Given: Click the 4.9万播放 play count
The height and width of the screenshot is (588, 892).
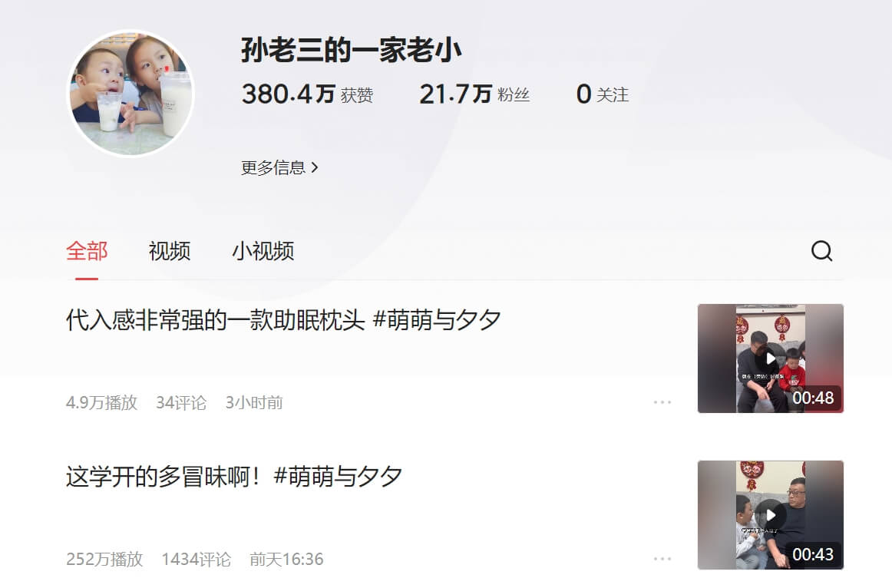Looking at the screenshot, I should coord(102,402).
